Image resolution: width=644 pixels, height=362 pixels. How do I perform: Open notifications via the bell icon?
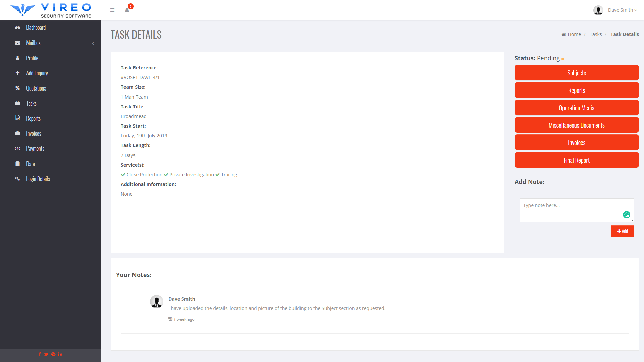pyautogui.click(x=127, y=10)
